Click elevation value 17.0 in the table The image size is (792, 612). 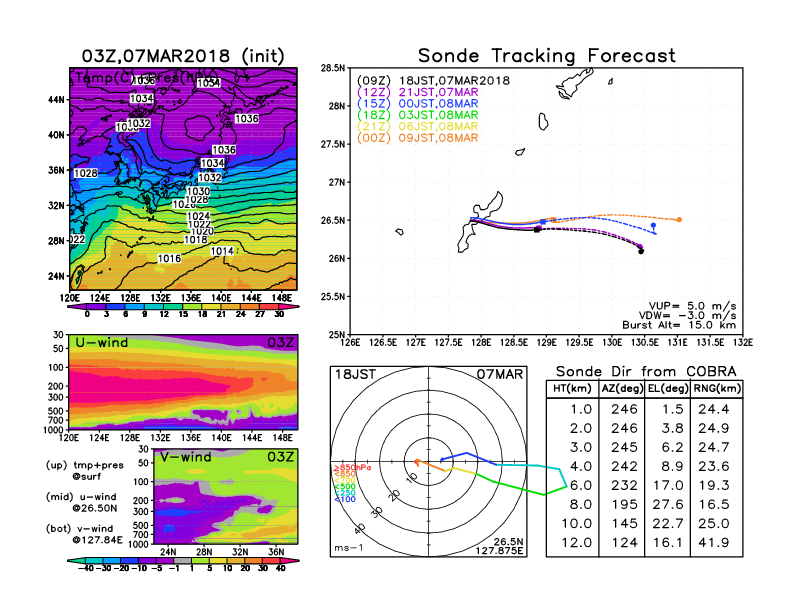click(668, 485)
